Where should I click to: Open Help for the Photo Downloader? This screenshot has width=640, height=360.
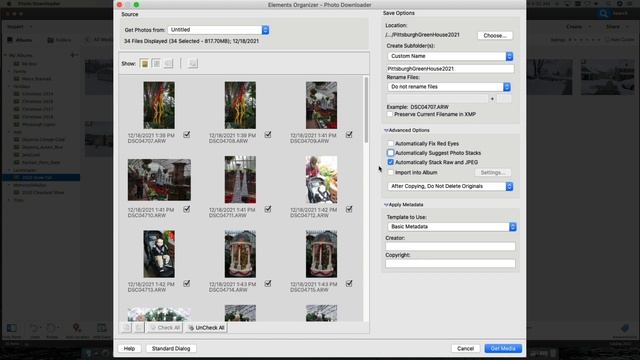coord(129,349)
